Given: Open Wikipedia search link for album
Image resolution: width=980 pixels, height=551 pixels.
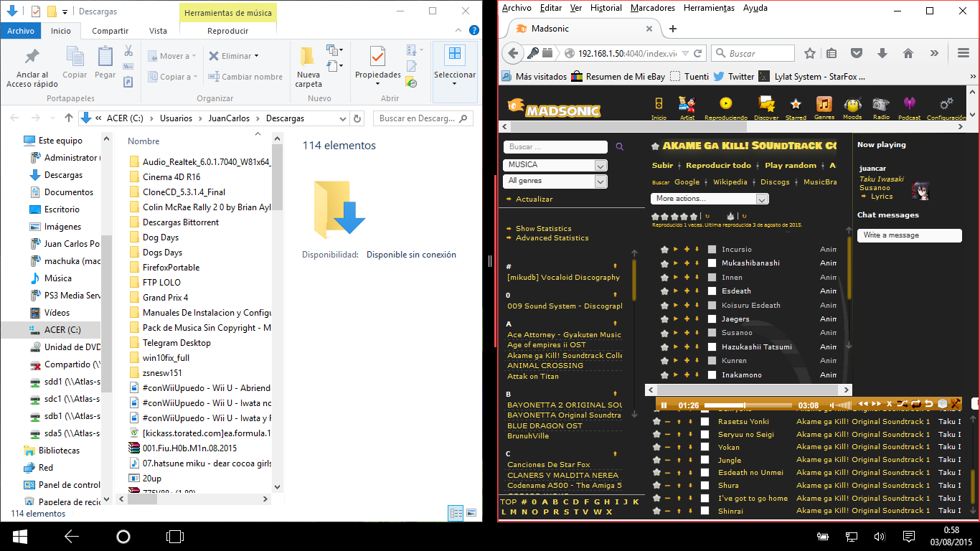Looking at the screenshot, I should (x=730, y=182).
